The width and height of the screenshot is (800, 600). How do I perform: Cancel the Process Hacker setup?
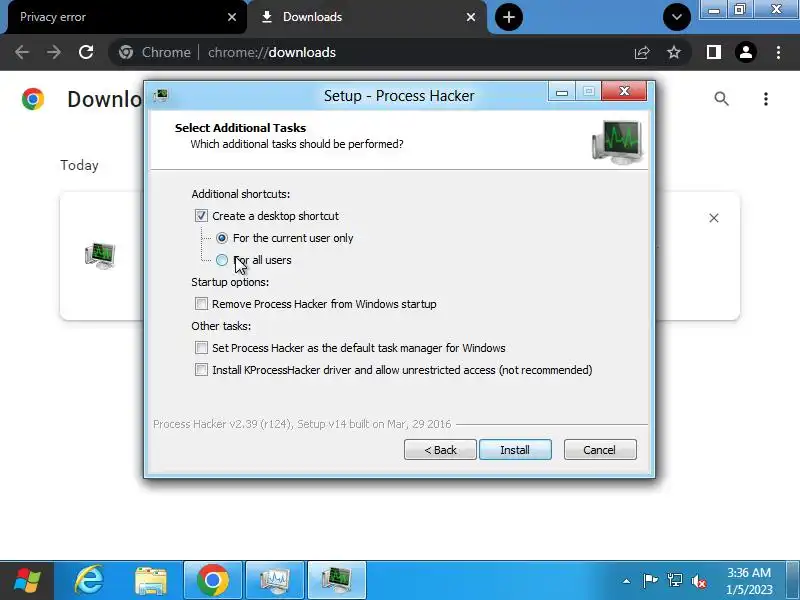[600, 449]
